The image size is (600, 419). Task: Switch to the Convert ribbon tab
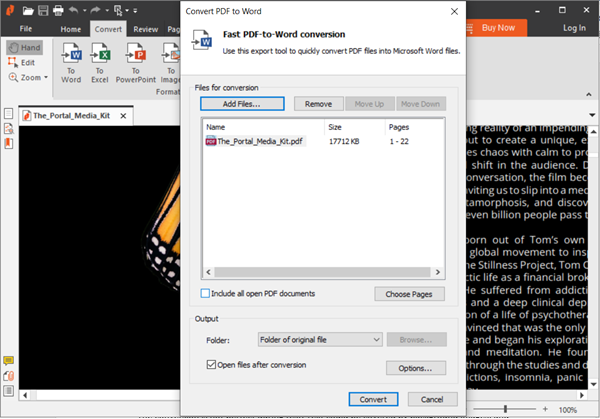pos(108,29)
